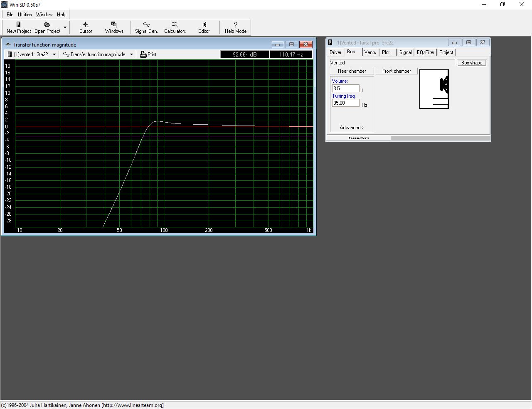
Task: Enable Help Mode
Action: pos(236,27)
